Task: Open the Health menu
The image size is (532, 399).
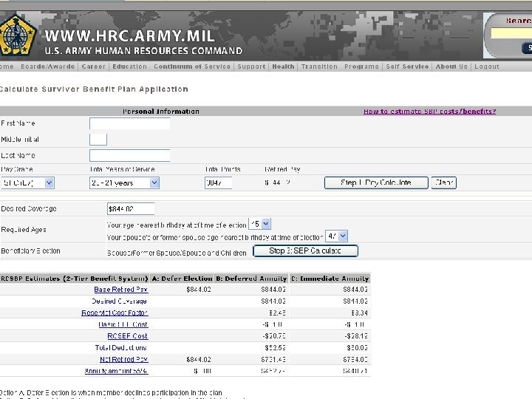Action: [283, 66]
